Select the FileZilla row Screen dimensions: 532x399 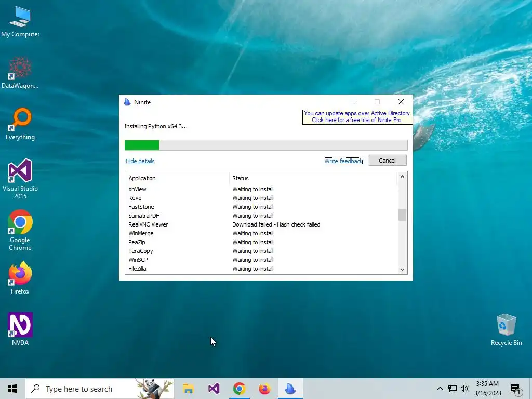(x=261, y=269)
